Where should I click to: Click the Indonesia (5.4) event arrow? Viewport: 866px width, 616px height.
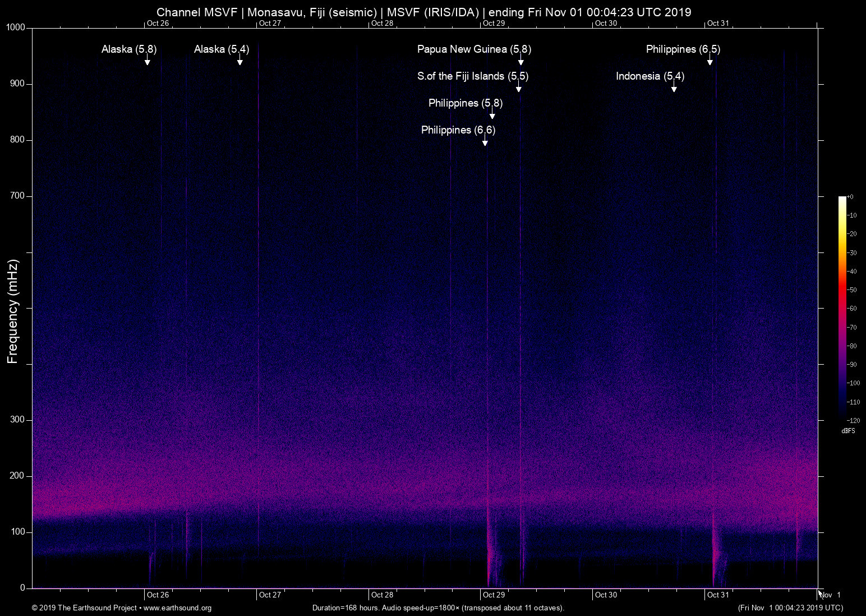(x=674, y=89)
